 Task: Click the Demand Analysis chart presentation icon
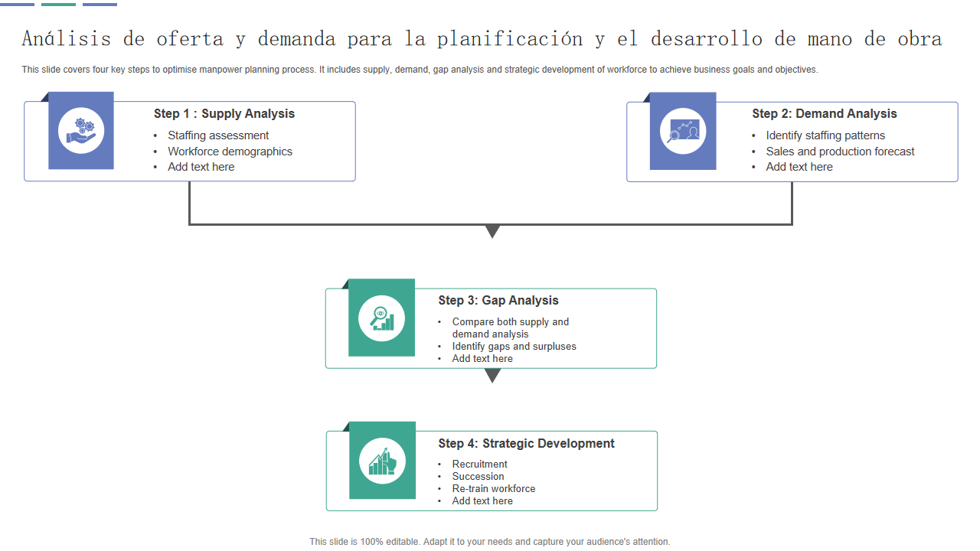click(683, 131)
